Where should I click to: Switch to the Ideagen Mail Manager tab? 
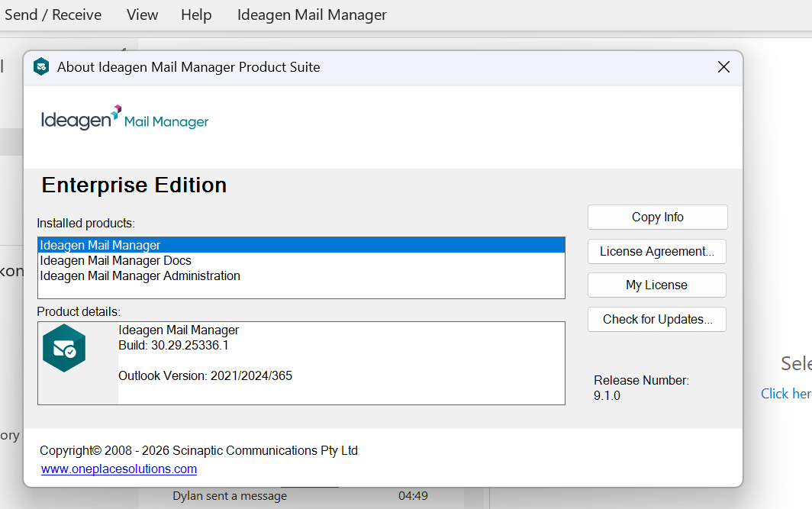point(311,14)
